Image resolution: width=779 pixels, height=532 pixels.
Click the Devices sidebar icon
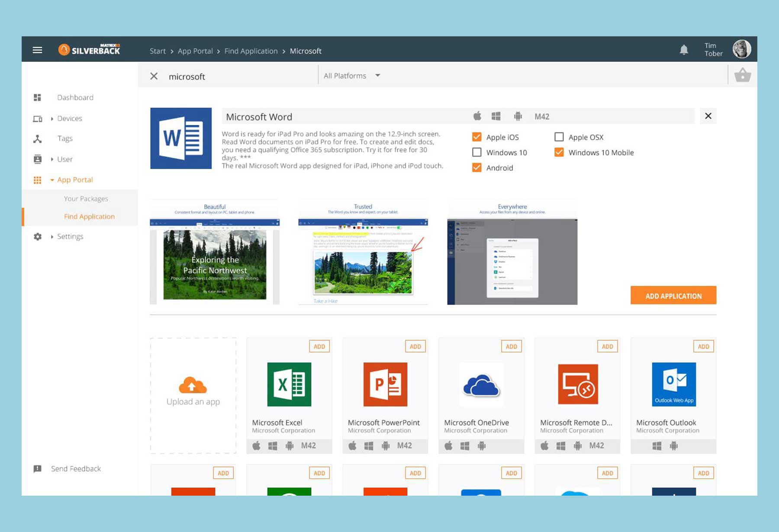coord(38,119)
